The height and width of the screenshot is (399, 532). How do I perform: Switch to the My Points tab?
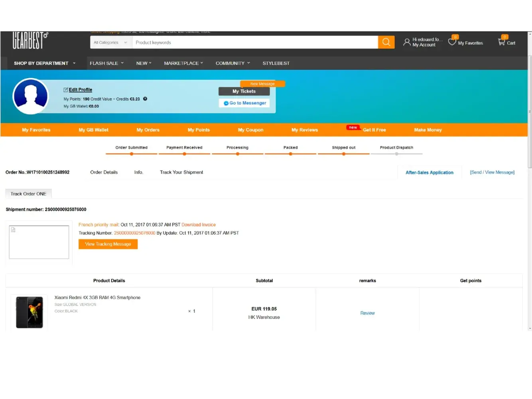(x=199, y=130)
